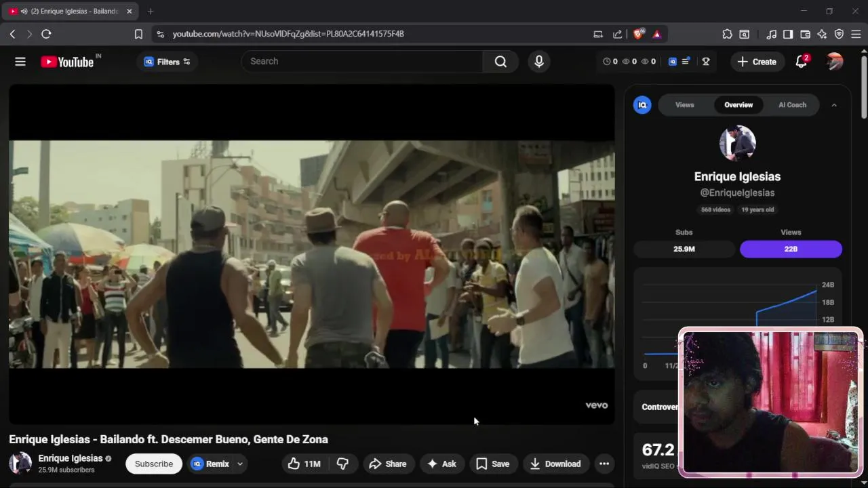Click the vidIQ clock counter in header
Viewport: 868px width, 488px height.
pos(610,62)
